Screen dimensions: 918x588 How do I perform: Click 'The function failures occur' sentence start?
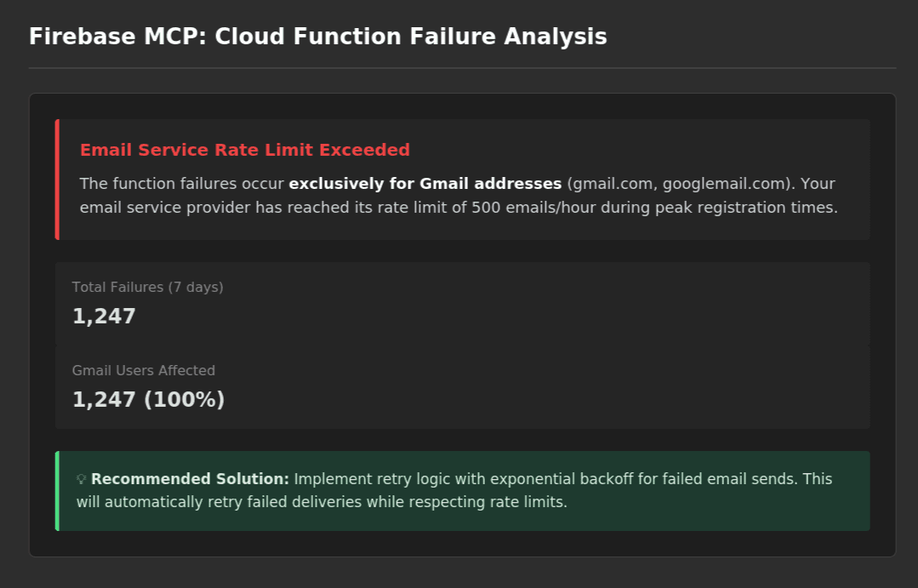[181, 183]
